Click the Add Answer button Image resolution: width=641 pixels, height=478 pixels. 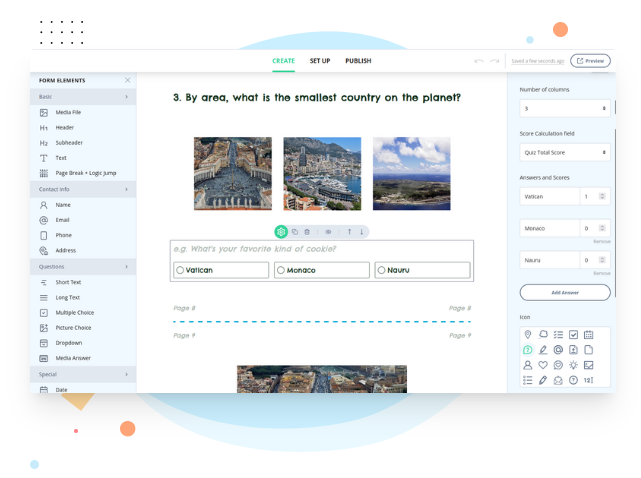pyautogui.click(x=564, y=292)
